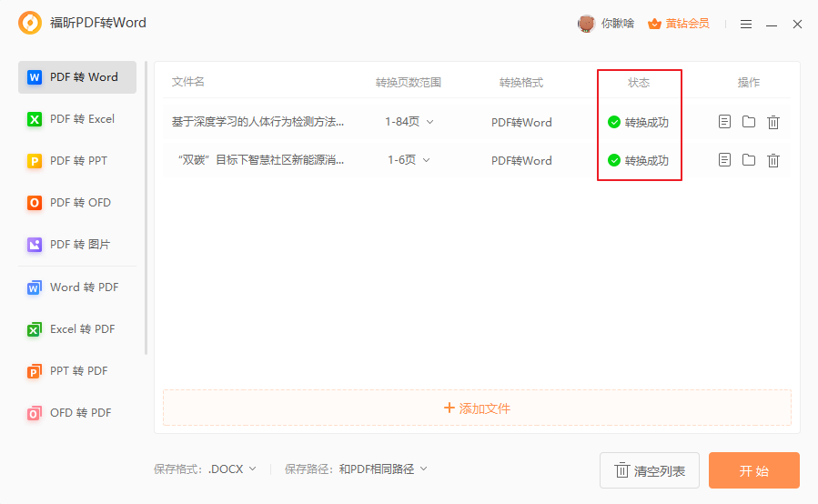Open the 保存路径 save path dropdown
This screenshot has width=818, height=504.
[x=382, y=469]
